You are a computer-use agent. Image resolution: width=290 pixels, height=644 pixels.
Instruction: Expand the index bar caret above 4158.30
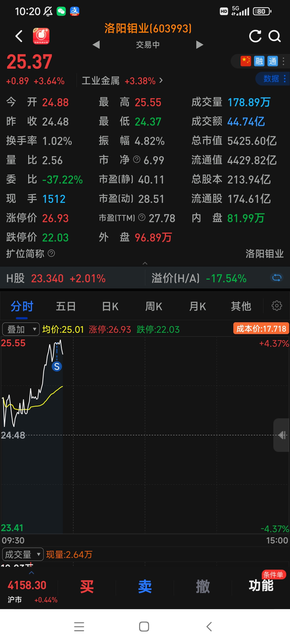click(x=31, y=573)
